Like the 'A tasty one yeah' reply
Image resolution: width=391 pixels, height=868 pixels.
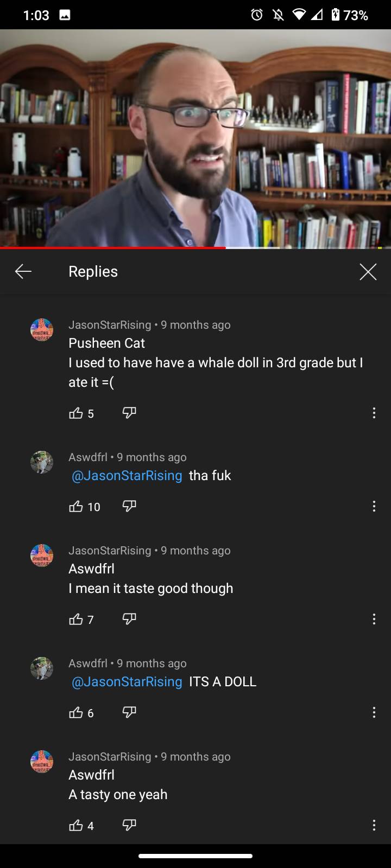[x=77, y=825]
